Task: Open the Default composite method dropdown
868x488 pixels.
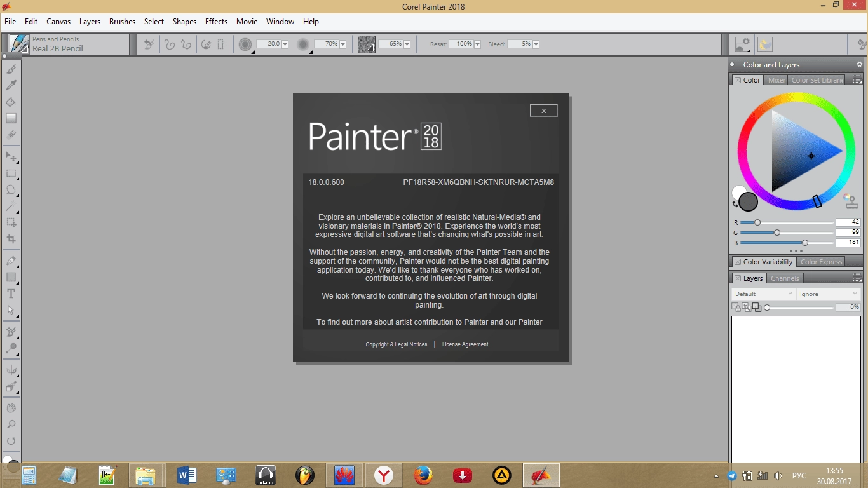Action: [x=763, y=294]
